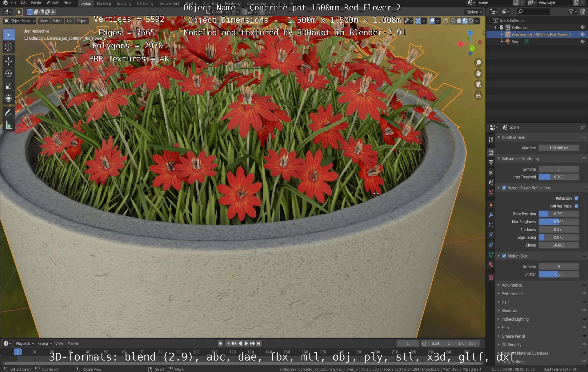Select the 3D Cursor tool
This screenshot has width=588, height=372.
pos(9,47)
